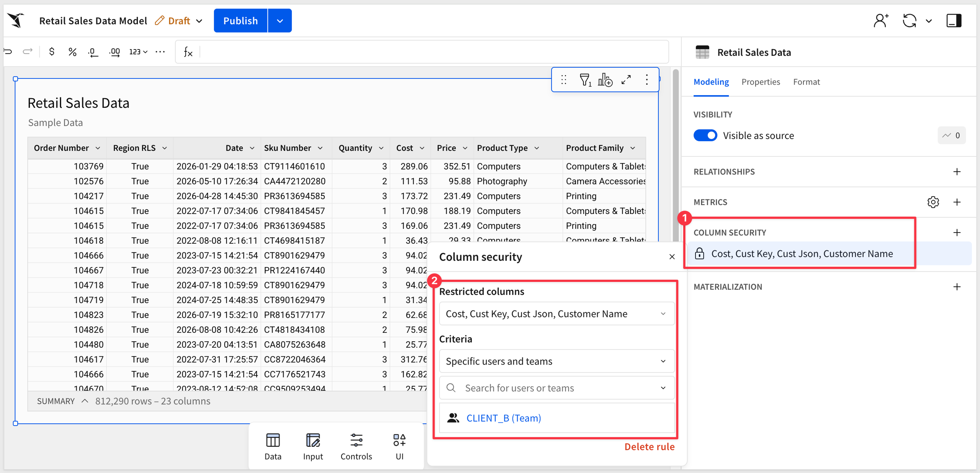
Task: Click the Publish button
Action: pos(240,21)
